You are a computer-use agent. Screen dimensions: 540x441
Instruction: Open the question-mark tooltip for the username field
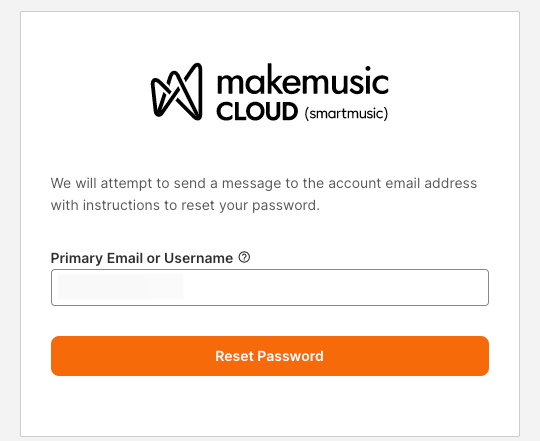(x=244, y=257)
